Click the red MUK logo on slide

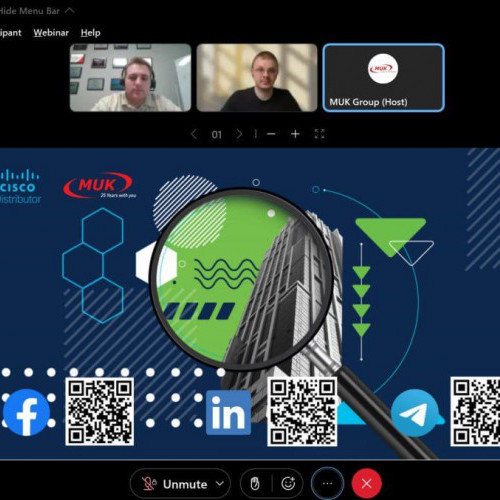click(x=99, y=185)
